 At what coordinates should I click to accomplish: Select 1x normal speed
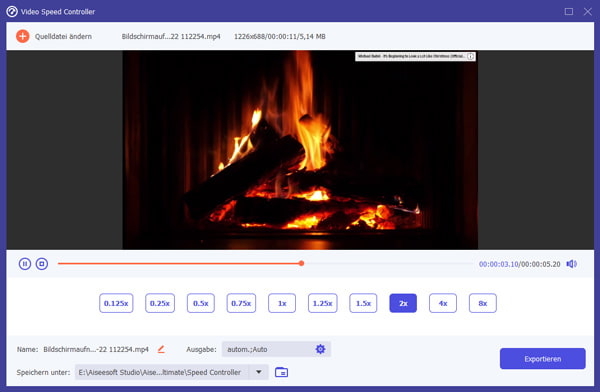(x=282, y=303)
